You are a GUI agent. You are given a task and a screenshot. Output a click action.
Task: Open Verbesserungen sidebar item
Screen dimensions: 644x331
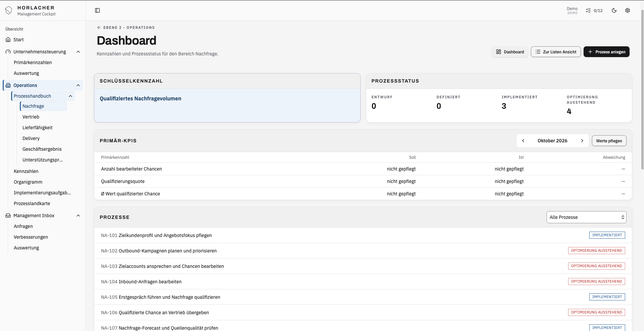coord(31,237)
